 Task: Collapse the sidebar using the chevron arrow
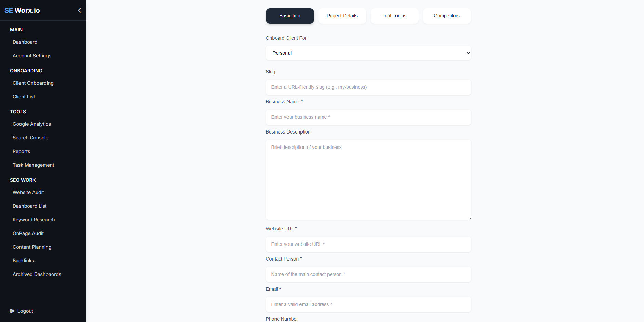click(79, 10)
